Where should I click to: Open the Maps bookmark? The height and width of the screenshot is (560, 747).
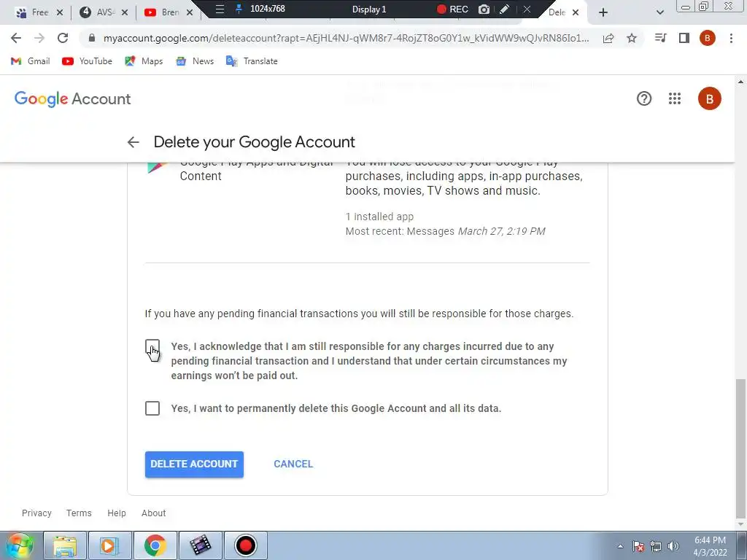144,61
